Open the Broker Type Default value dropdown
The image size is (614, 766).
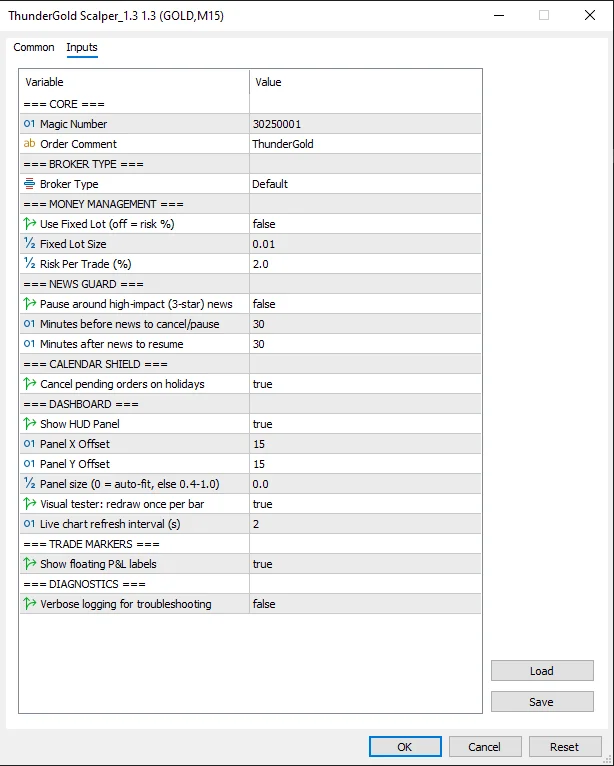point(365,184)
